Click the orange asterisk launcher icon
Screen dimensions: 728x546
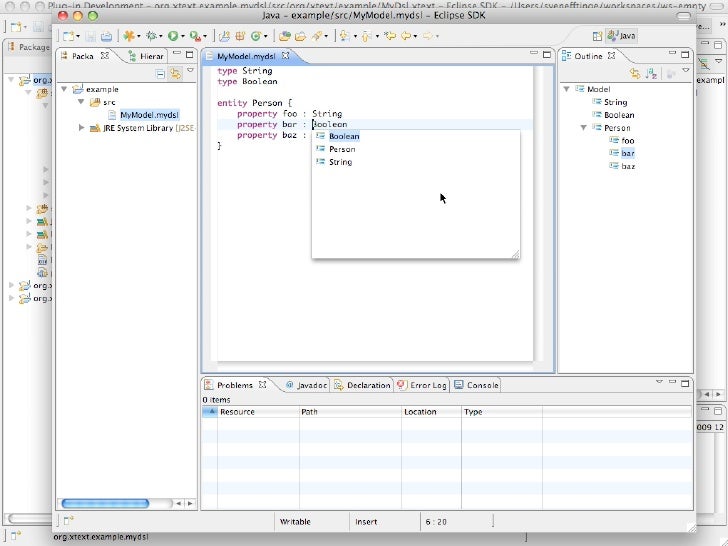pyautogui.click(x=129, y=36)
